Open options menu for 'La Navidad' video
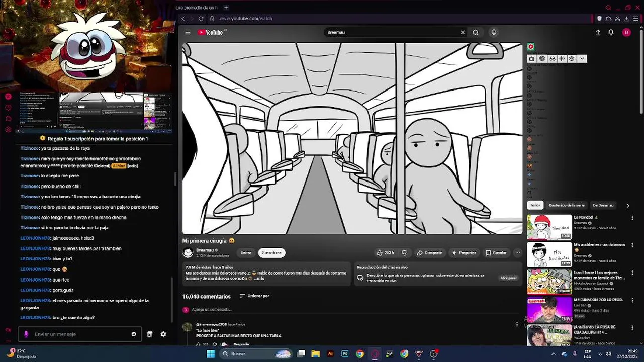 click(x=632, y=218)
